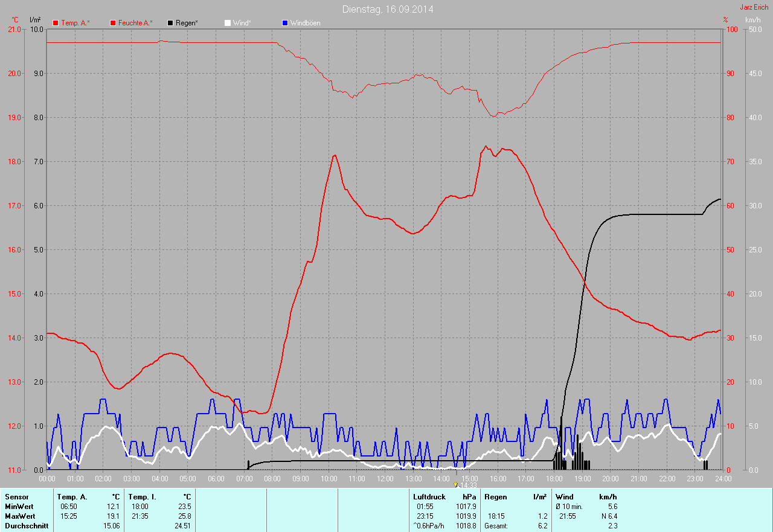
Task: Click the black Regen* legend swatch
Action: (171, 23)
